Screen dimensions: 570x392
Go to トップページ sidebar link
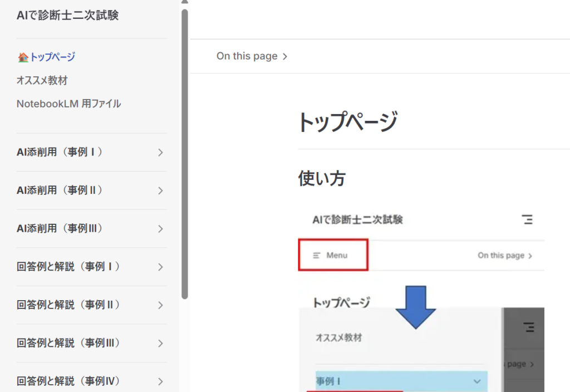pyautogui.click(x=52, y=57)
